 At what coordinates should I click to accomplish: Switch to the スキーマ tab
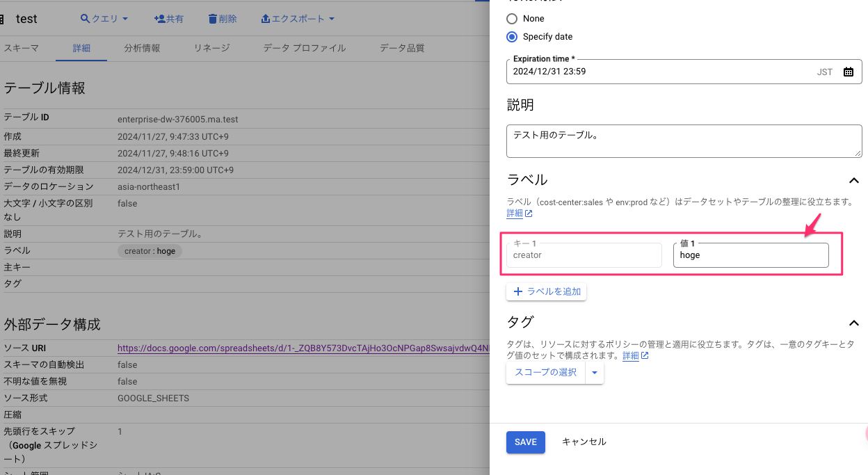(x=21, y=48)
